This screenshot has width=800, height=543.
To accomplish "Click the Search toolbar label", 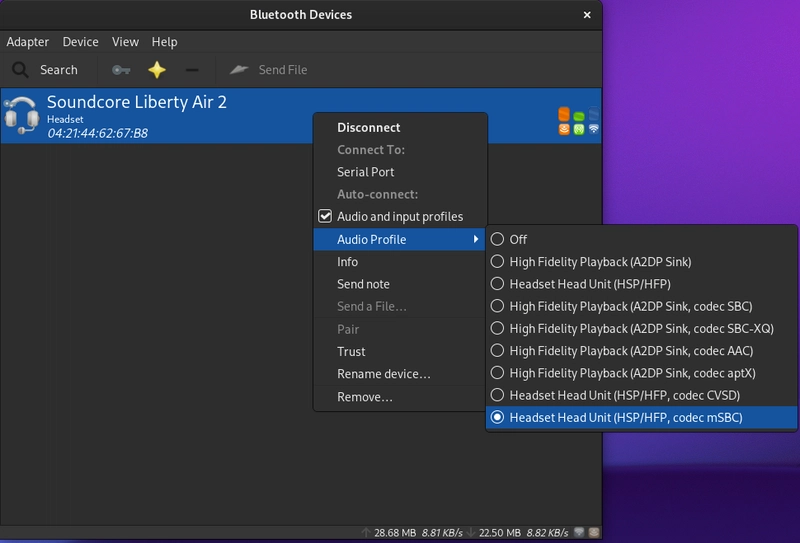I will (59, 70).
